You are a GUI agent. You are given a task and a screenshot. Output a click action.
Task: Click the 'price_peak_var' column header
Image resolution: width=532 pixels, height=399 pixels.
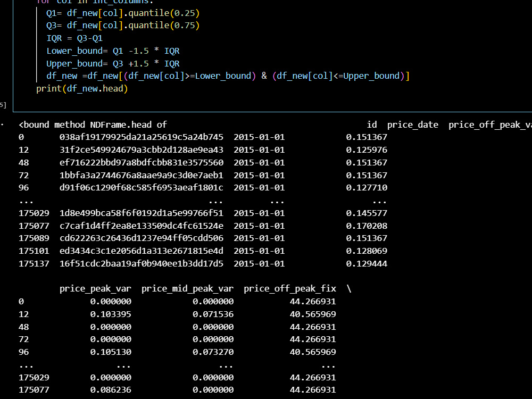click(x=95, y=289)
